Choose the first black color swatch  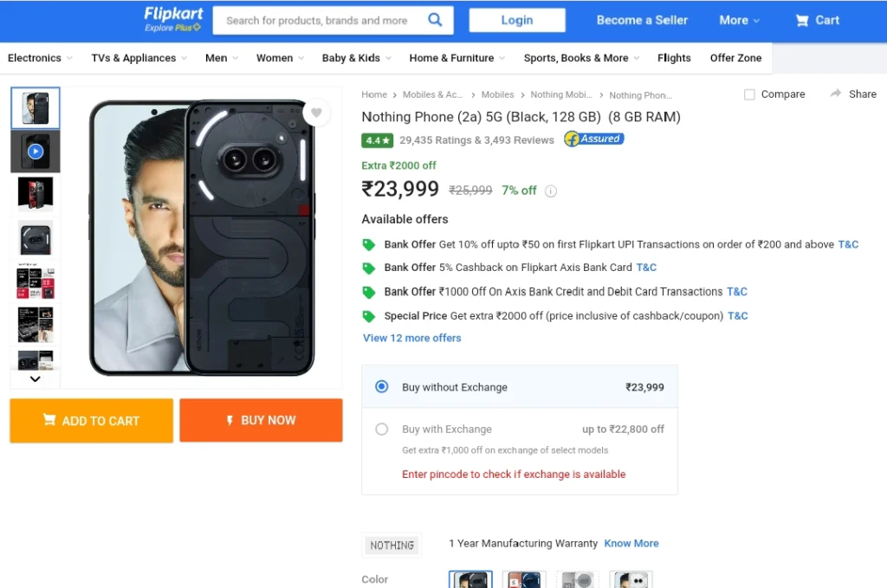[470, 579]
